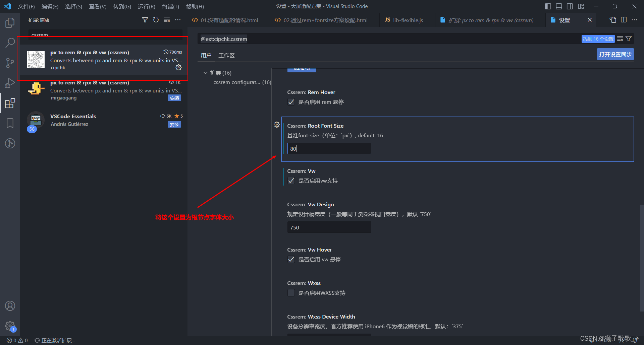Open settings as JSON file icon
Viewport: 644px width, 345px height.
click(613, 20)
